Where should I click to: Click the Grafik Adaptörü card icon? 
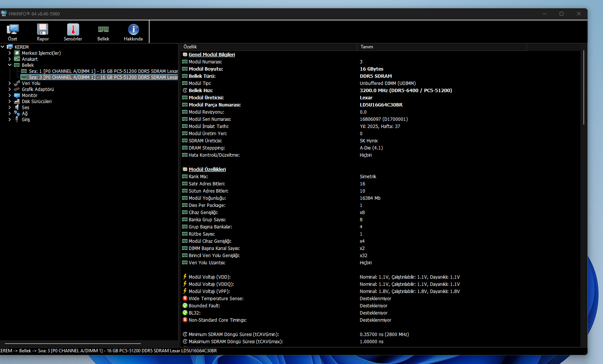(17, 89)
